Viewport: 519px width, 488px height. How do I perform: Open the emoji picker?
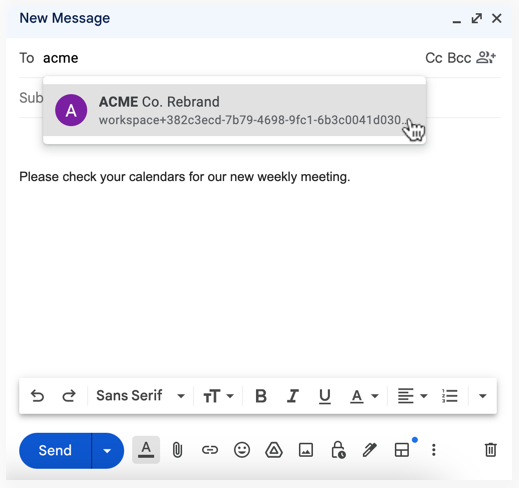242,450
